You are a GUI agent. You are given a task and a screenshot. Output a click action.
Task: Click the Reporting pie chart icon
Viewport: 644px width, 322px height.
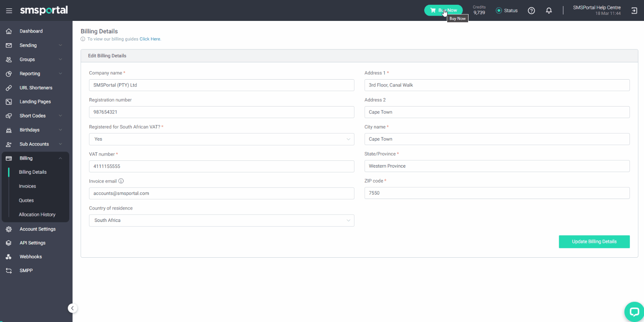pos(9,74)
